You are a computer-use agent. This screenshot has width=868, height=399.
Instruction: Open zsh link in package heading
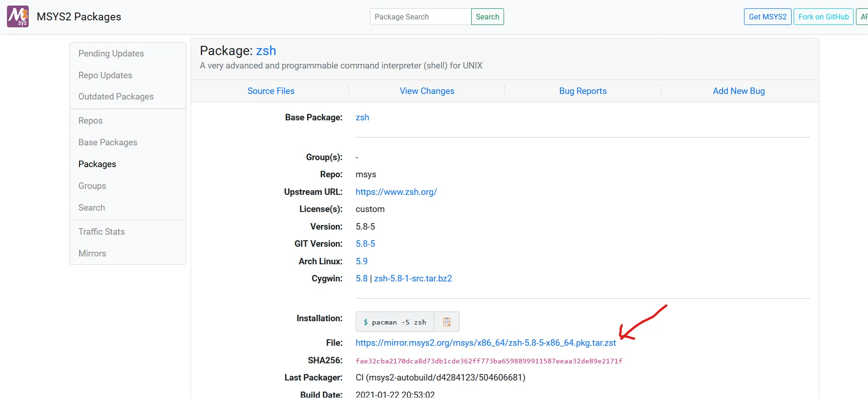[x=266, y=50]
